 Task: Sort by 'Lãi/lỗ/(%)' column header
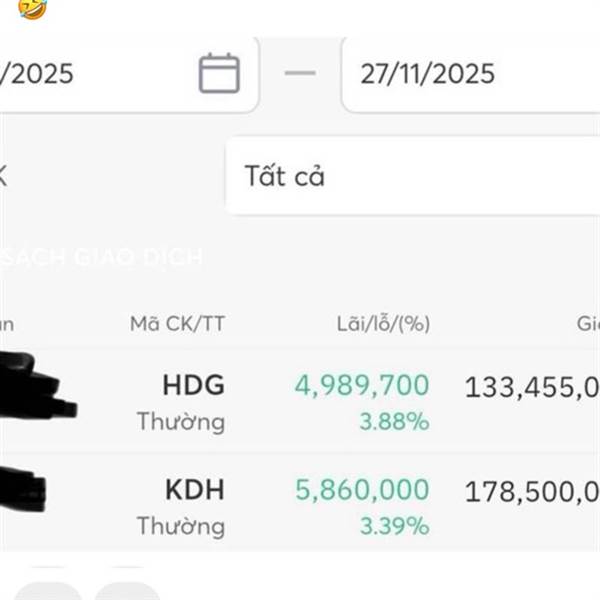pyautogui.click(x=383, y=324)
